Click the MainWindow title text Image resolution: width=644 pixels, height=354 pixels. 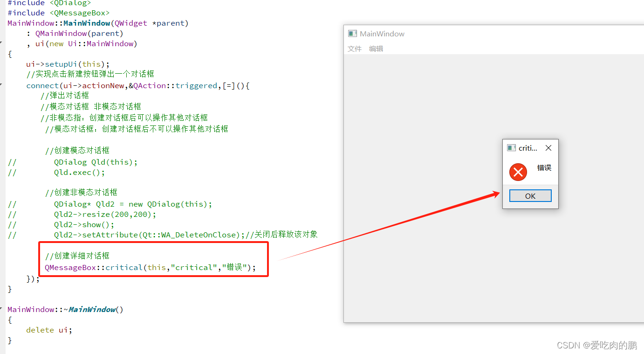[382, 34]
